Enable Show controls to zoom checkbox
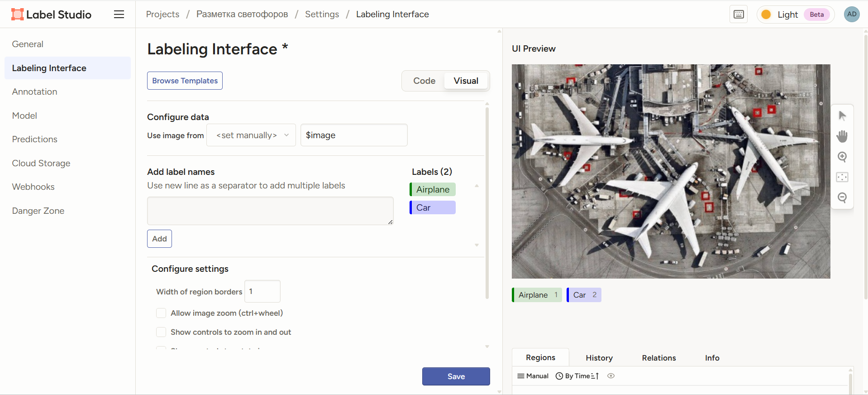The width and height of the screenshot is (868, 395). (x=161, y=332)
